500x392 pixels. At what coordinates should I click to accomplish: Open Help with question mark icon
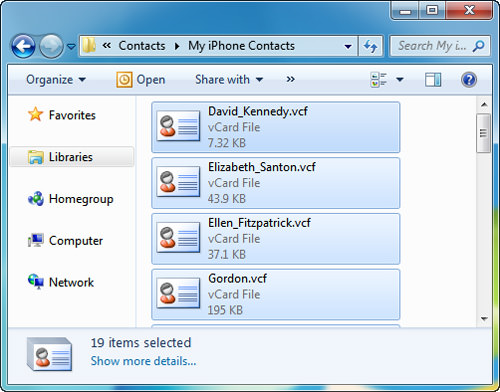(469, 80)
